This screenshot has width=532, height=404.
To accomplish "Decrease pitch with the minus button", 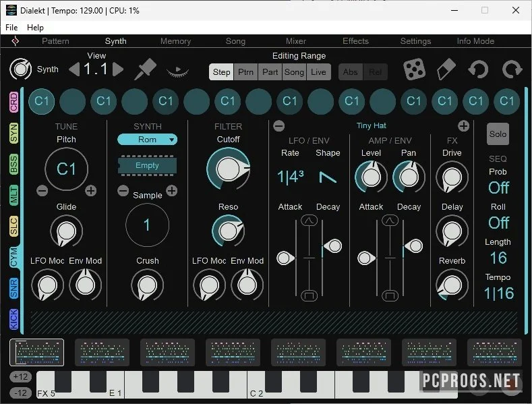I will point(42,190).
